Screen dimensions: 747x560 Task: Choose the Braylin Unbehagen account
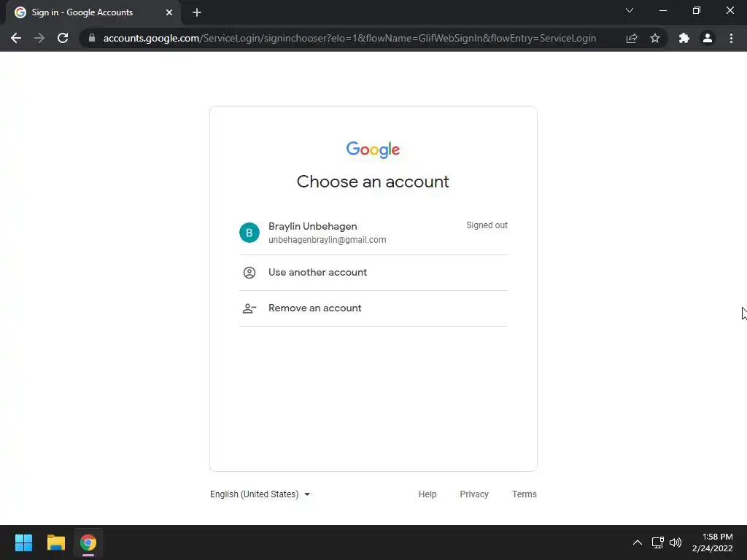[373, 233]
